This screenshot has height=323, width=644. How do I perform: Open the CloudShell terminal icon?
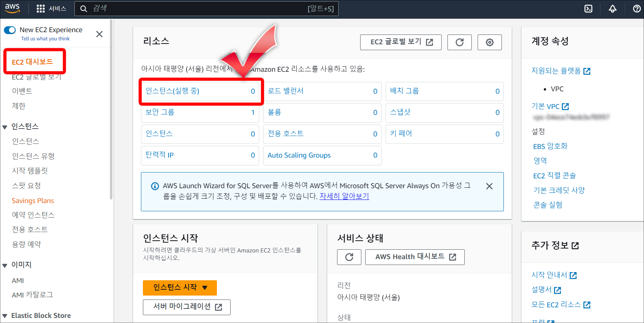[588, 9]
